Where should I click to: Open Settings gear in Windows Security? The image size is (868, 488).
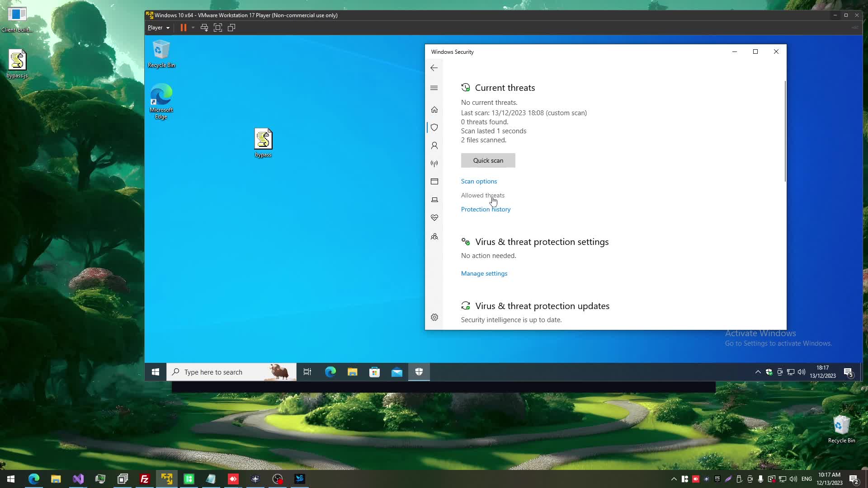click(x=434, y=317)
